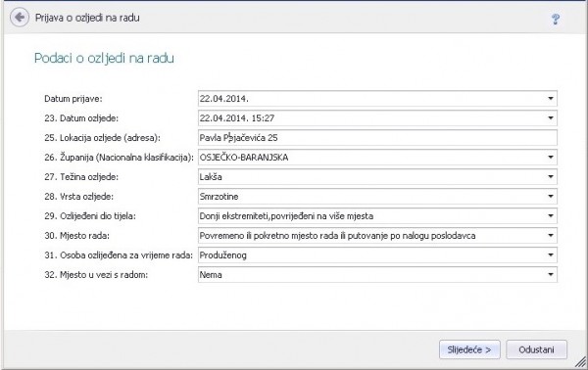Screen dimensions: 588x370
Task: Click the 'Datum prijave:' label
Action: pyautogui.click(x=73, y=99)
